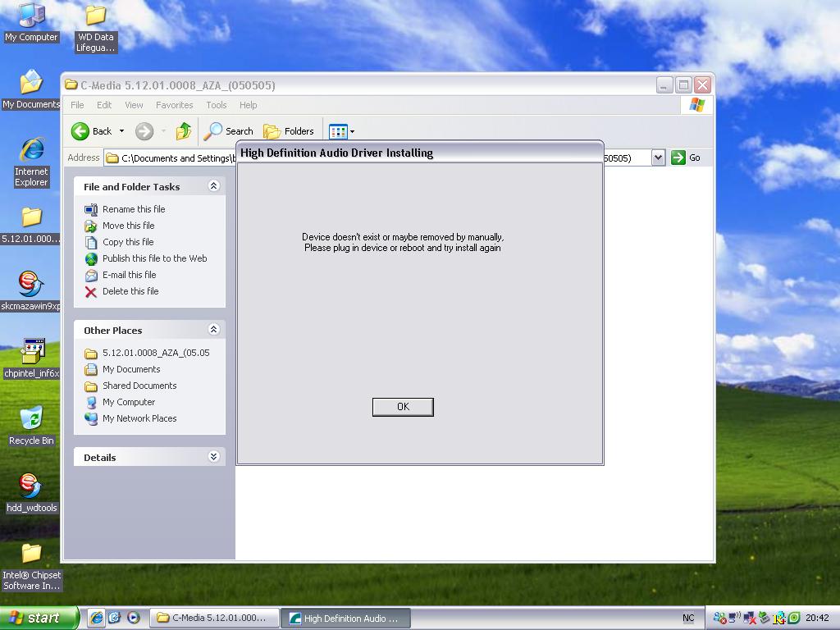The image size is (840, 630).
Task: Click the NC language indicator in the taskbar
Action: tap(688, 619)
